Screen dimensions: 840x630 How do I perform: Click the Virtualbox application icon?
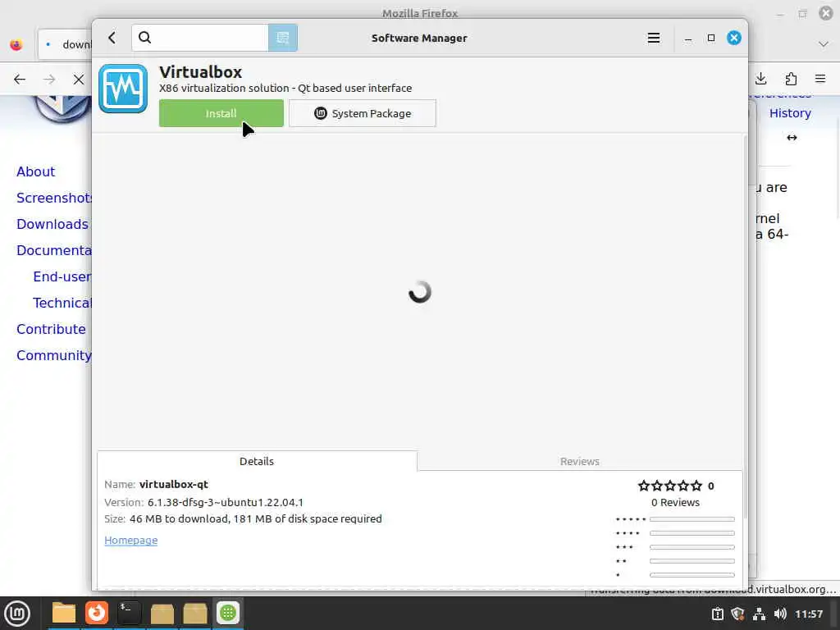tap(123, 89)
